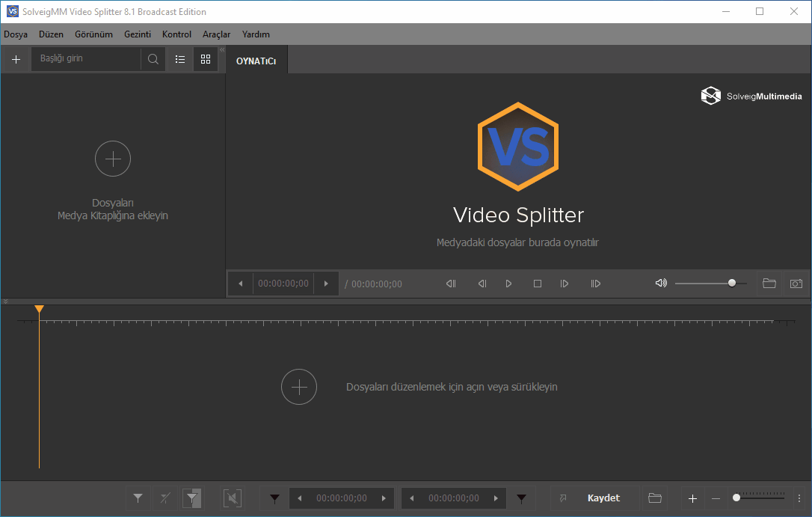Viewport: 812px width, 517px height.
Task: Collapse the timeline panel using the small chevron
Action: point(6,302)
